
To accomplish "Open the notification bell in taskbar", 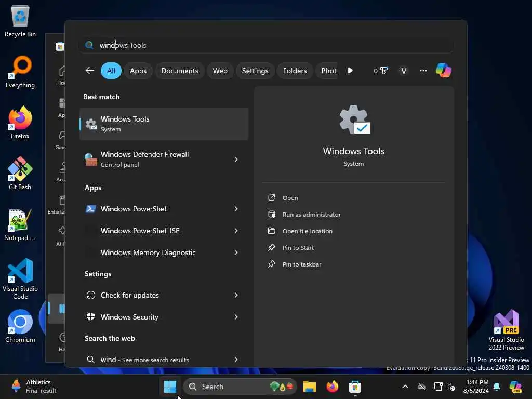I will coord(497,387).
